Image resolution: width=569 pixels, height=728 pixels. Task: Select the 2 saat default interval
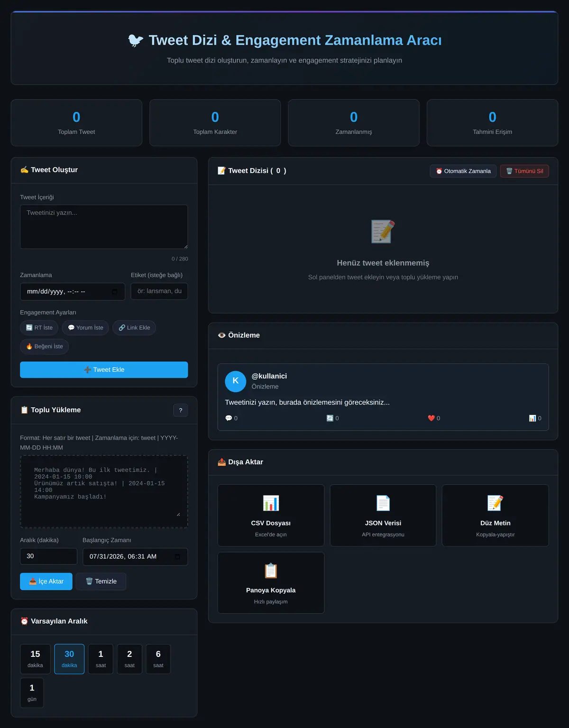point(129,659)
